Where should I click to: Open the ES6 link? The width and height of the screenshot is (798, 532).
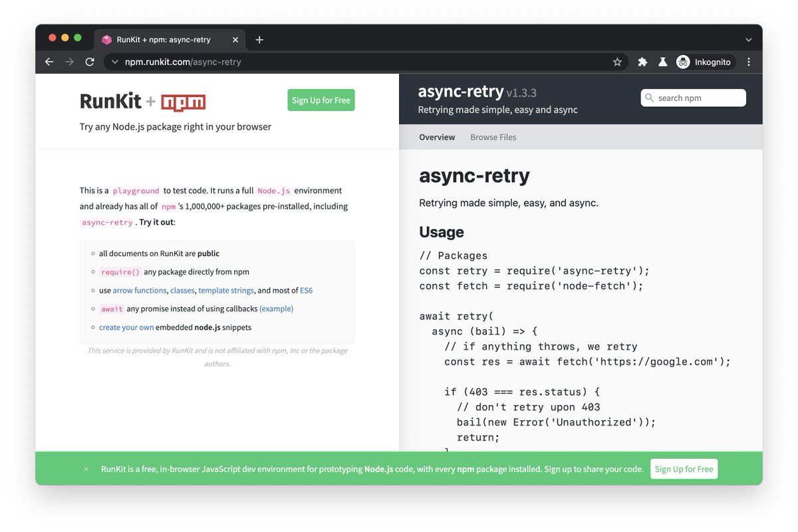coord(306,291)
